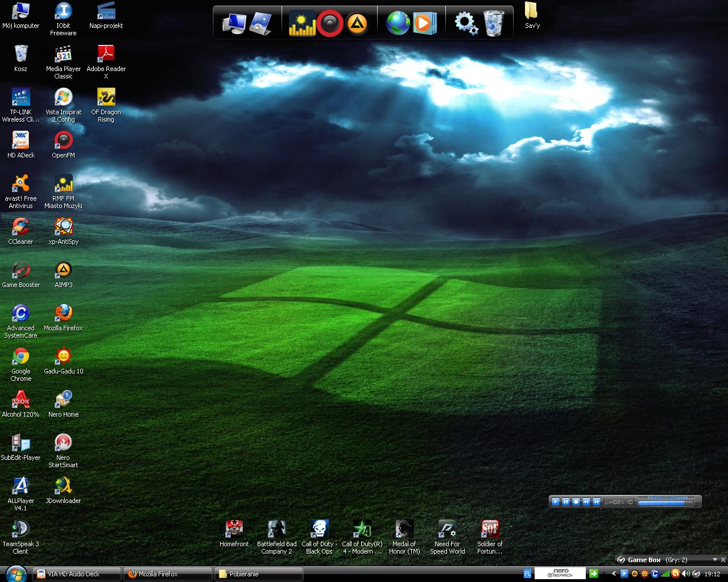Rewind the track in player widget

[586, 502]
